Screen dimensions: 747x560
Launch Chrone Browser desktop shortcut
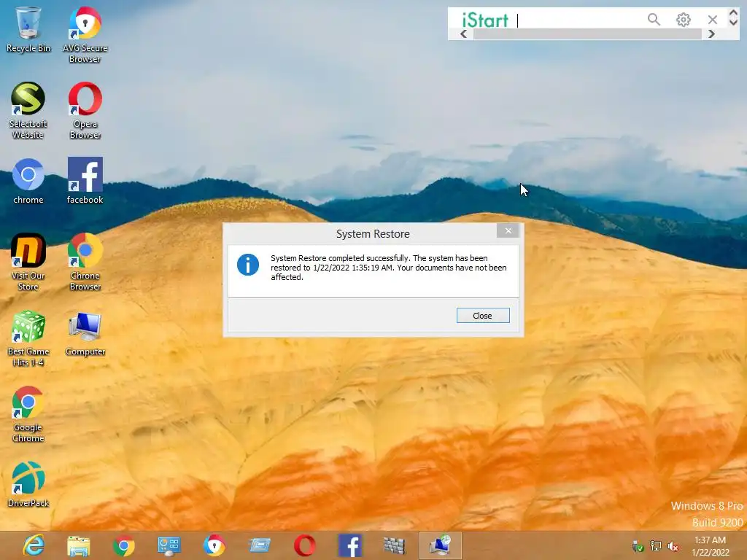(85, 262)
